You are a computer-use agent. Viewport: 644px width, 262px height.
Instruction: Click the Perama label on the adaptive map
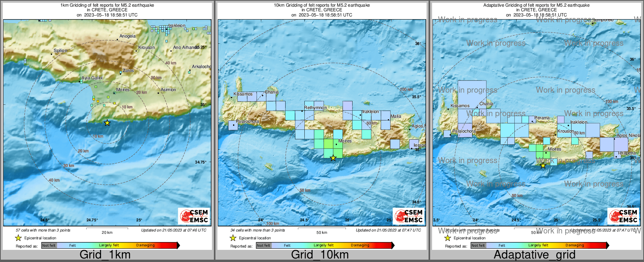pos(542,118)
